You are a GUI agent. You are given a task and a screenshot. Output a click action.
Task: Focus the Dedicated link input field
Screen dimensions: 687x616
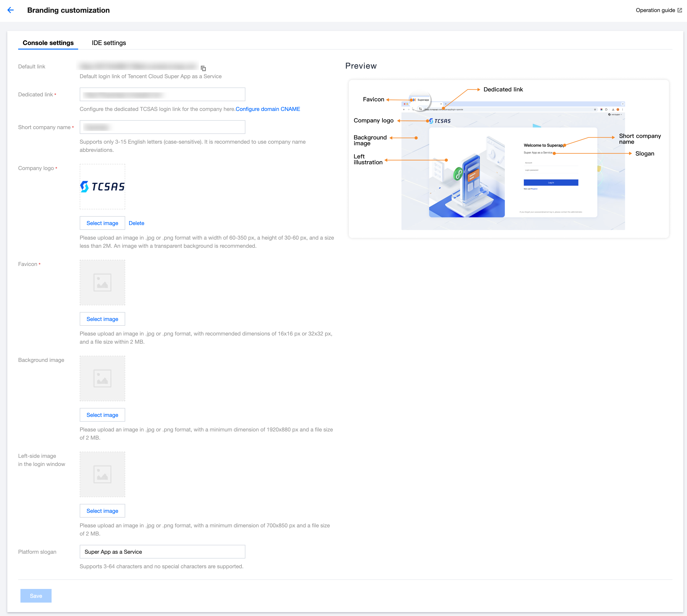click(x=162, y=94)
